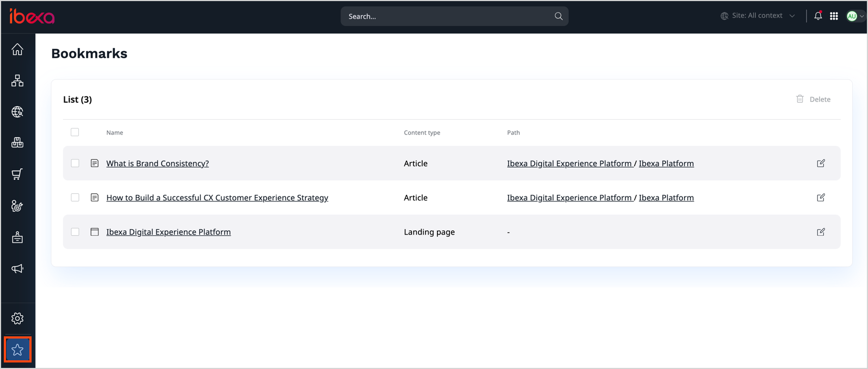This screenshot has height=369, width=868.
Task: Click the ibexa logo
Action: click(32, 16)
